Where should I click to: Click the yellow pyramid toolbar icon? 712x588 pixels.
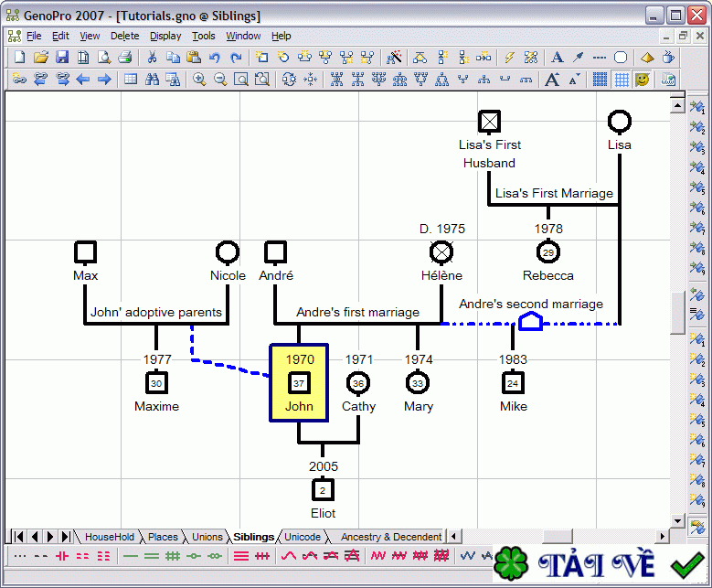point(647,58)
